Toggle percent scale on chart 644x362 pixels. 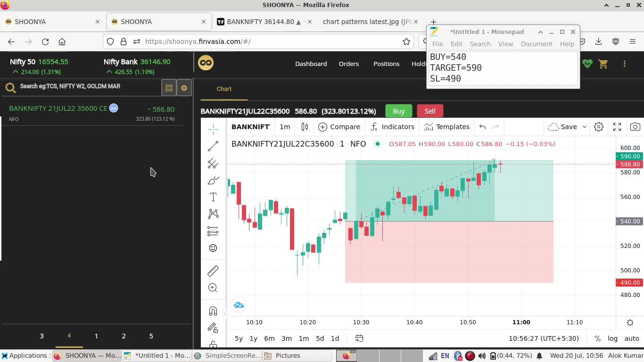click(597, 338)
